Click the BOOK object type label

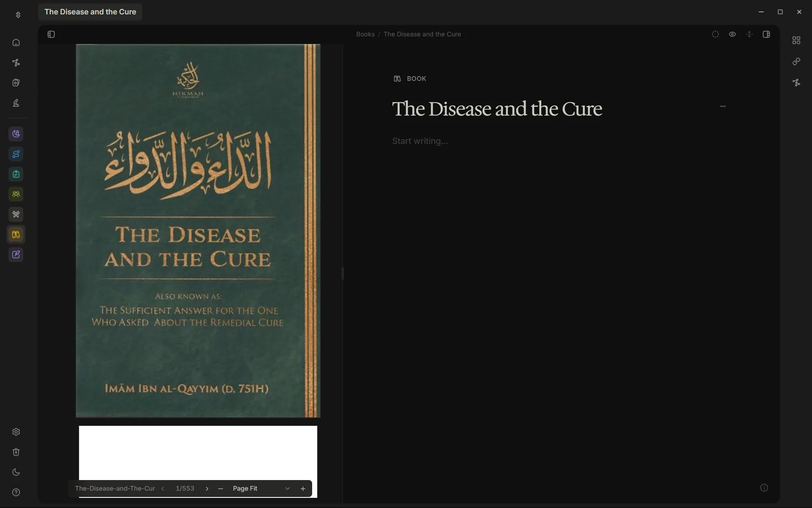416,79
